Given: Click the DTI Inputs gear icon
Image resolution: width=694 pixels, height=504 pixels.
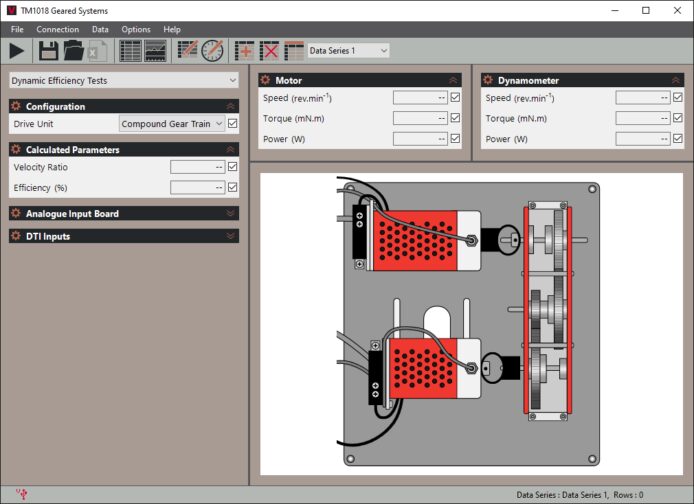Looking at the screenshot, I should (x=16, y=236).
